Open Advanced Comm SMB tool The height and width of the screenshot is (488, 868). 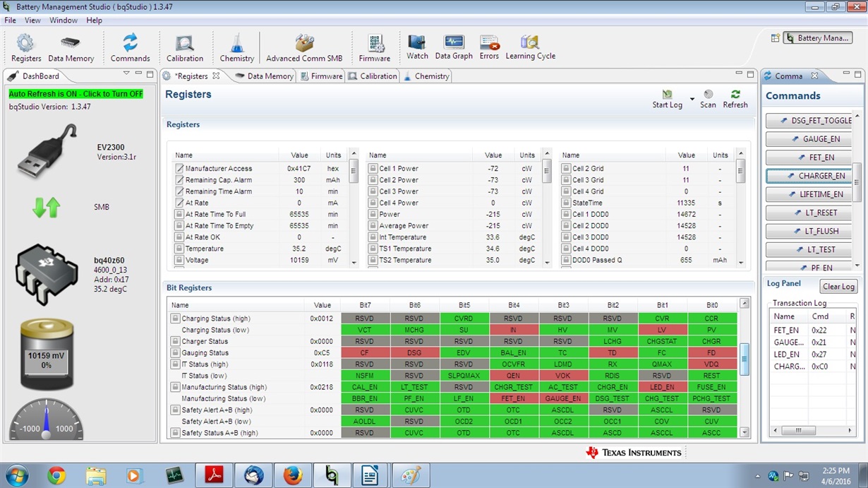[x=304, y=48]
